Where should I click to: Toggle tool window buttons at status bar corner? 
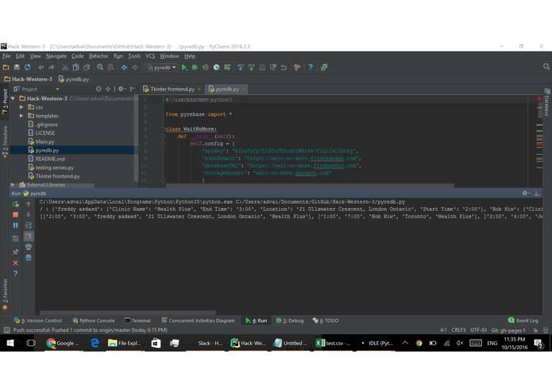coord(6,330)
